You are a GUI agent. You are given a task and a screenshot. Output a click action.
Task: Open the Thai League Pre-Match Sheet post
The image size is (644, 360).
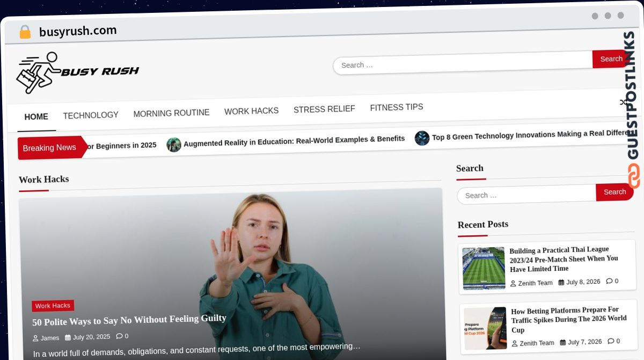[x=563, y=259]
